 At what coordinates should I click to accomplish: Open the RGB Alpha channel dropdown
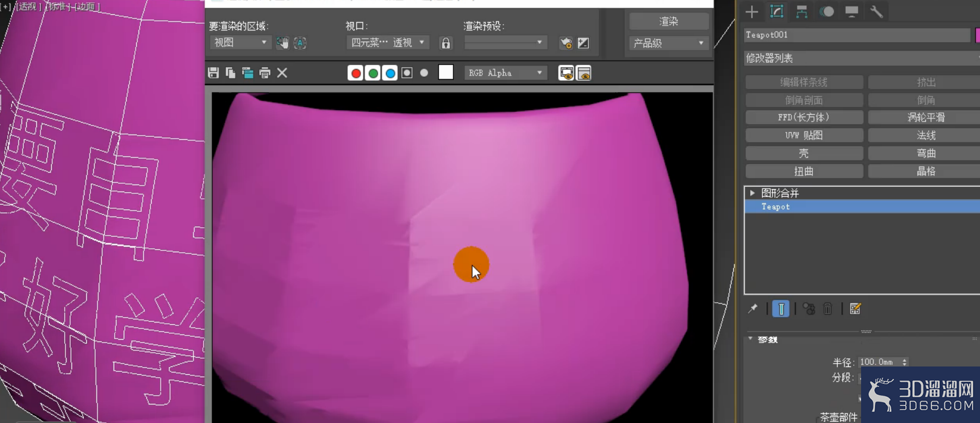tap(505, 73)
